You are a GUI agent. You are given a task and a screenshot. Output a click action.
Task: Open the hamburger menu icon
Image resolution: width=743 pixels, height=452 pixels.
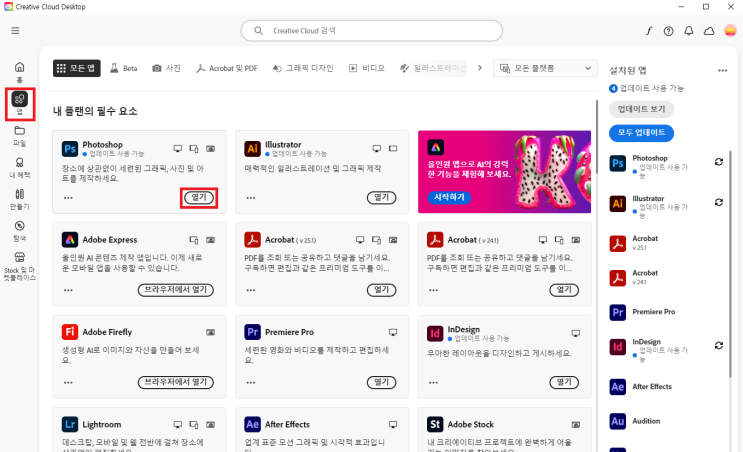pos(15,31)
